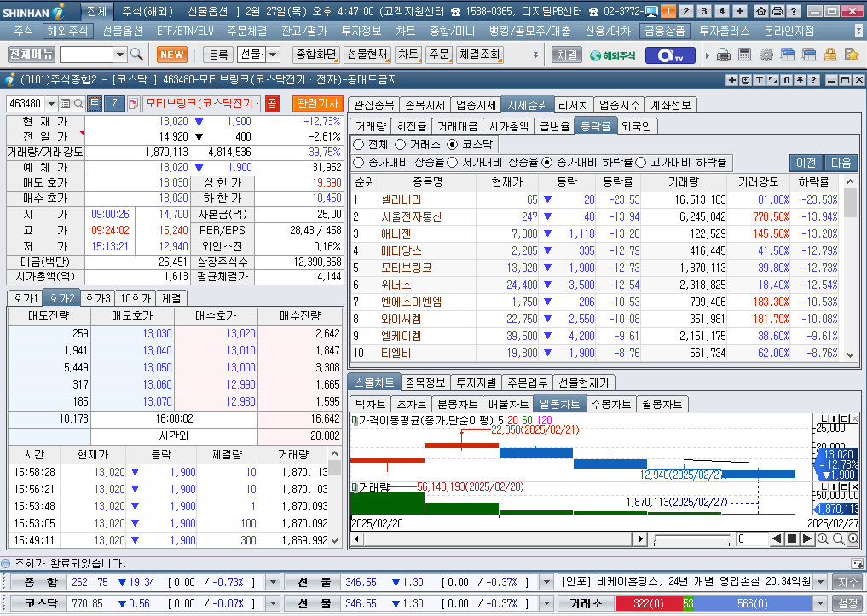This screenshot has height=616, width=867.
Task: Click the auto-fit zoom icon on chart
Action: tap(853, 538)
